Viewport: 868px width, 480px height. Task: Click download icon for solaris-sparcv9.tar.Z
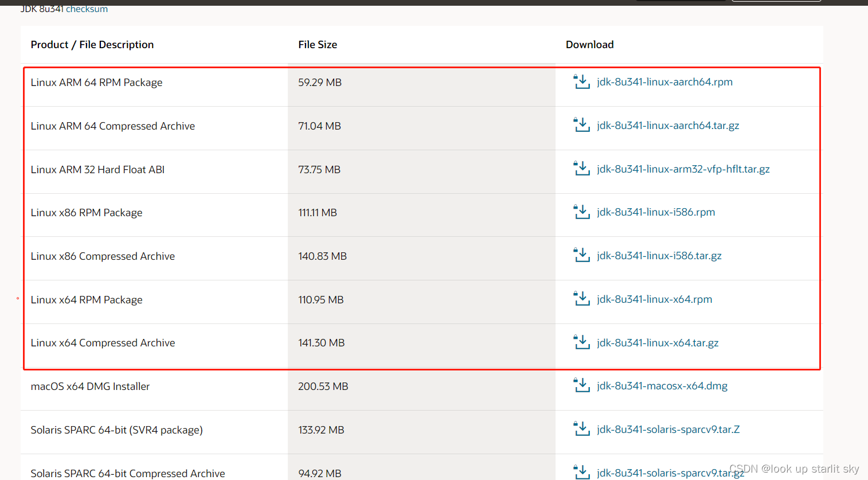coord(581,429)
